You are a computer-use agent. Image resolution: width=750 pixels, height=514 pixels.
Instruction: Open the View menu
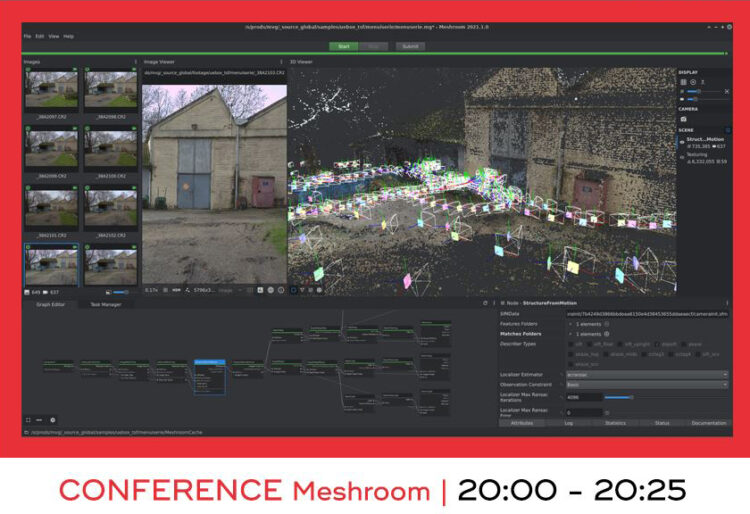(x=54, y=36)
